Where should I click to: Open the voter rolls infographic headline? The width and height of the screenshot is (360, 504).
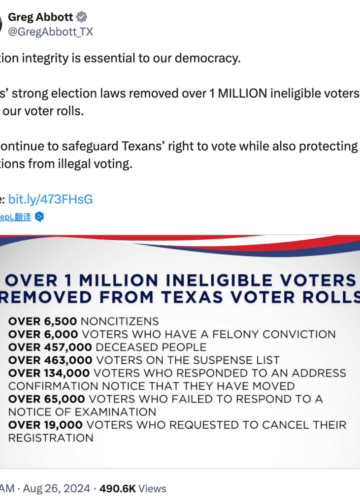point(180,289)
